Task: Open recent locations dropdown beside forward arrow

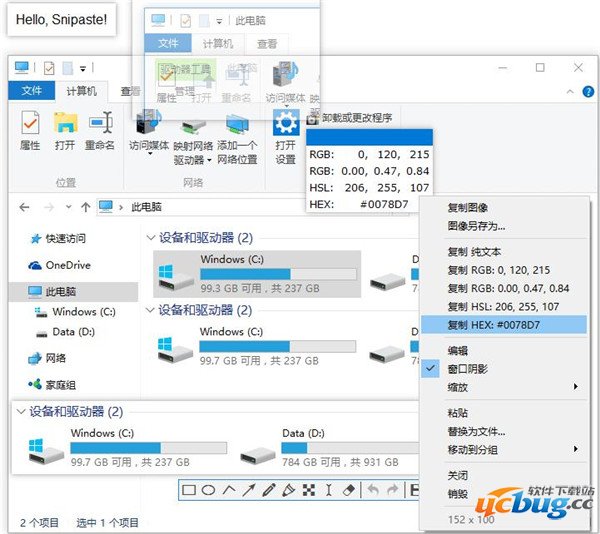Action: click(x=68, y=207)
